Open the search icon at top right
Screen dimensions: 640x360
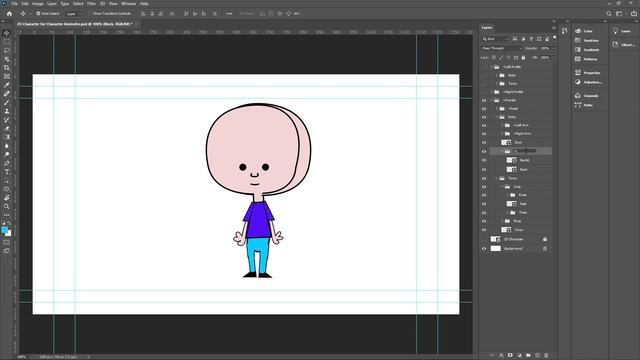pyautogui.click(x=609, y=13)
